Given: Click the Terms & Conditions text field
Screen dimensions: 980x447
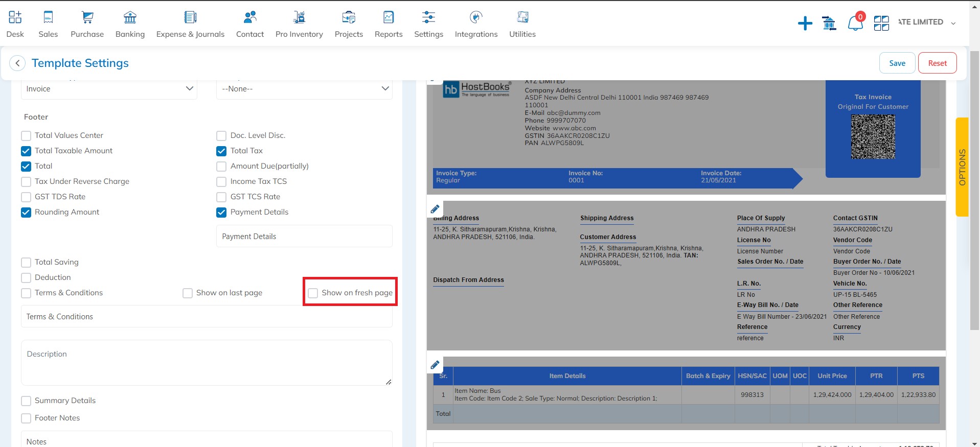Looking at the screenshot, I should point(207,317).
